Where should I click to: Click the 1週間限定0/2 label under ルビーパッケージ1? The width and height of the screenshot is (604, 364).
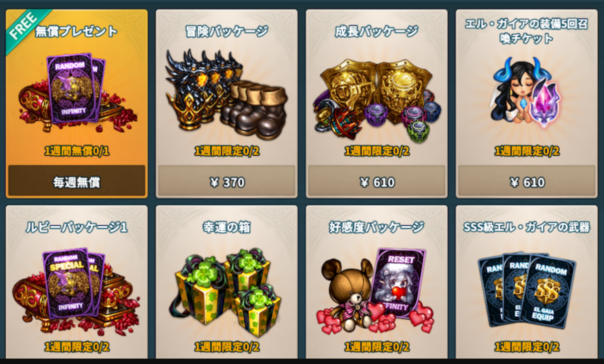click(x=77, y=346)
